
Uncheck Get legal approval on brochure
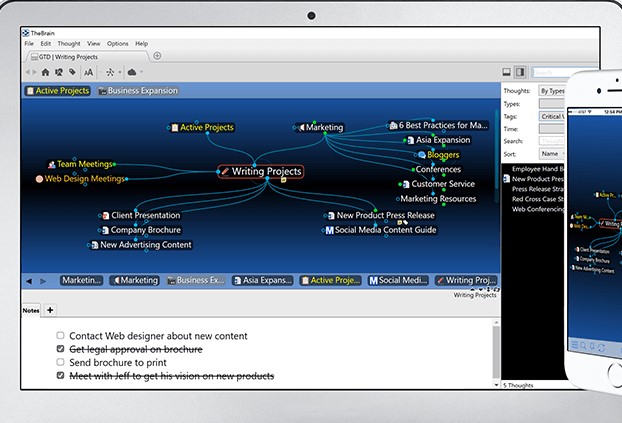click(x=60, y=348)
